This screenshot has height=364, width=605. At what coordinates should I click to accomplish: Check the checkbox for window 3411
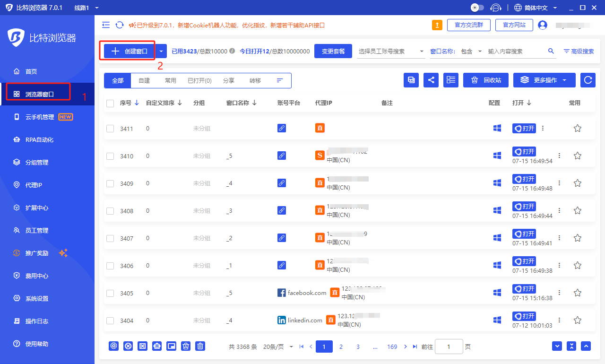pyautogui.click(x=110, y=128)
